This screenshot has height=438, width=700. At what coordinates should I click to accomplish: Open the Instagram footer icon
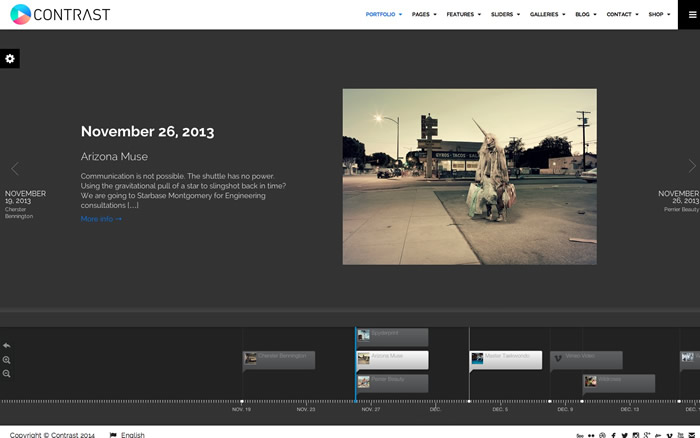(636, 435)
